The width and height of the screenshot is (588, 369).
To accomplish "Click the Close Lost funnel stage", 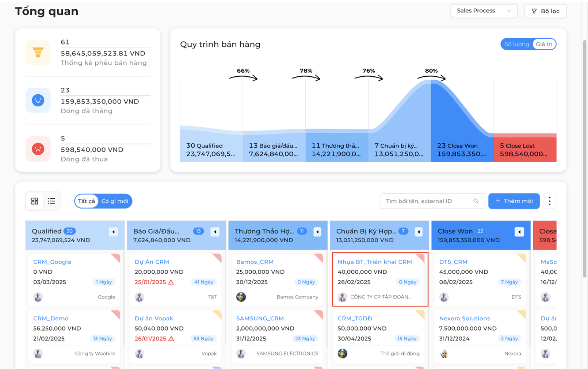I will pyautogui.click(x=525, y=148).
